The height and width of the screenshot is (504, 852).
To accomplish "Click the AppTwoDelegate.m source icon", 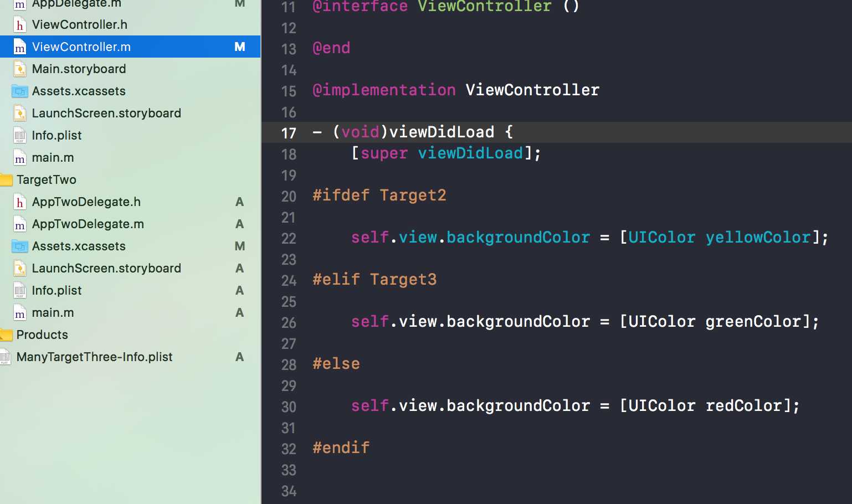I will pos(20,224).
